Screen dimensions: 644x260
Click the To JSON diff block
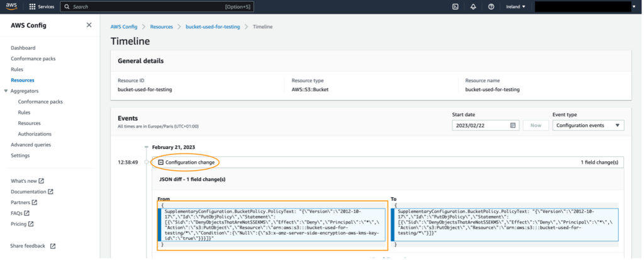pos(504,225)
